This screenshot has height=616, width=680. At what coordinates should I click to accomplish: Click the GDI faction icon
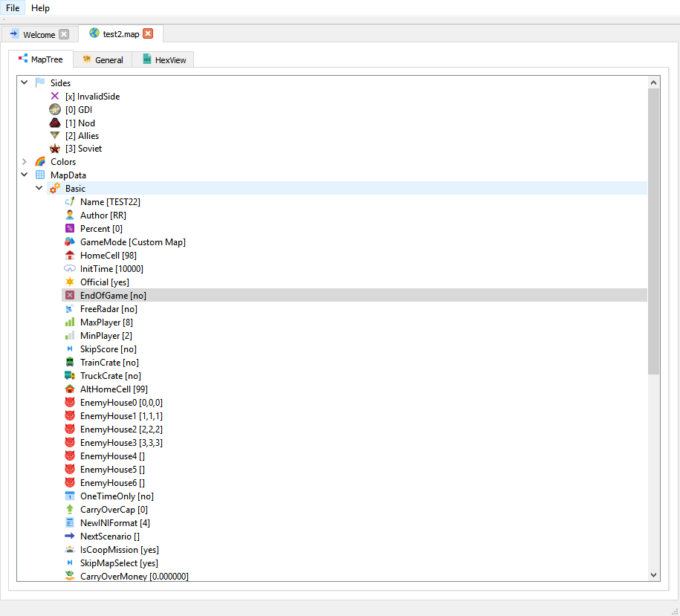coord(54,109)
